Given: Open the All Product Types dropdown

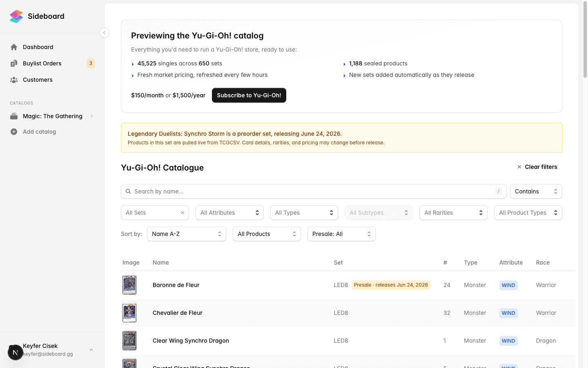Looking at the screenshot, I should click(528, 213).
